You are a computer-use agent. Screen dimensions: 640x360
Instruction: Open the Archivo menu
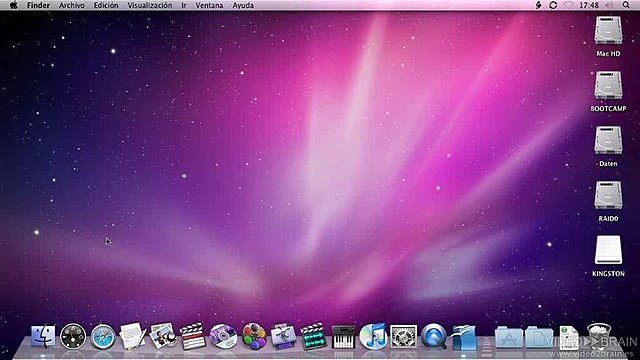coord(72,5)
